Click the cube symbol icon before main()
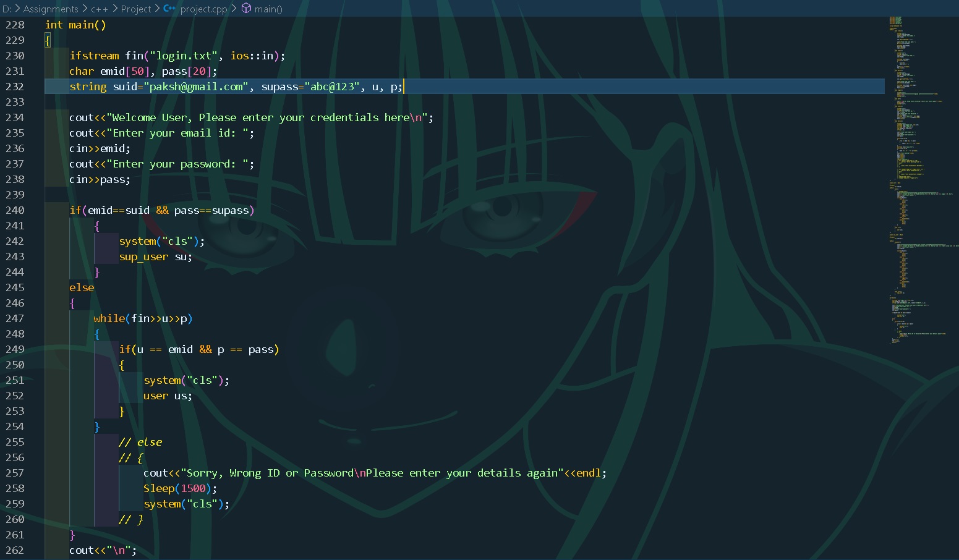Screen dimensions: 959x560 [246, 9]
